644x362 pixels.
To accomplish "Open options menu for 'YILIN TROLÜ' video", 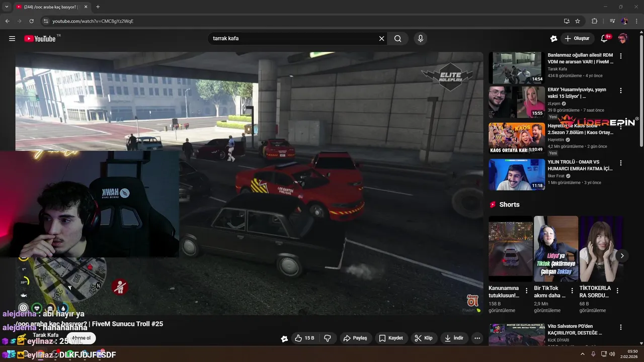I will (x=621, y=163).
